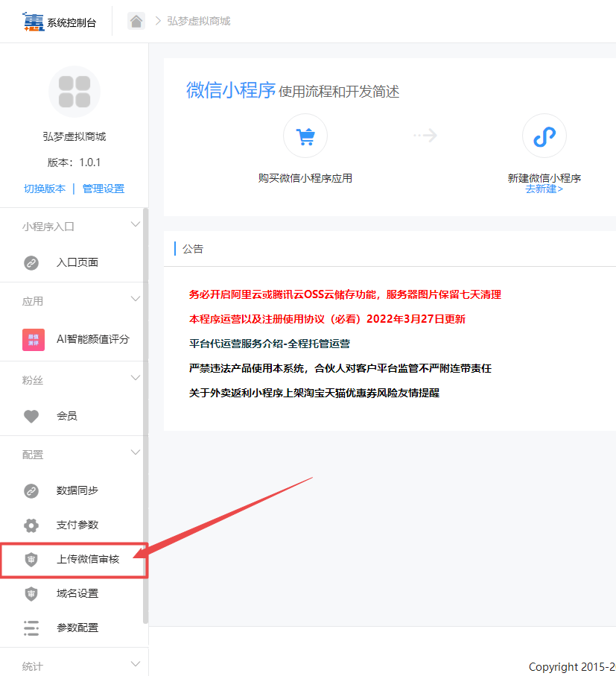
Task: Toggle the 统计 section chevron
Action: pyautogui.click(x=136, y=664)
